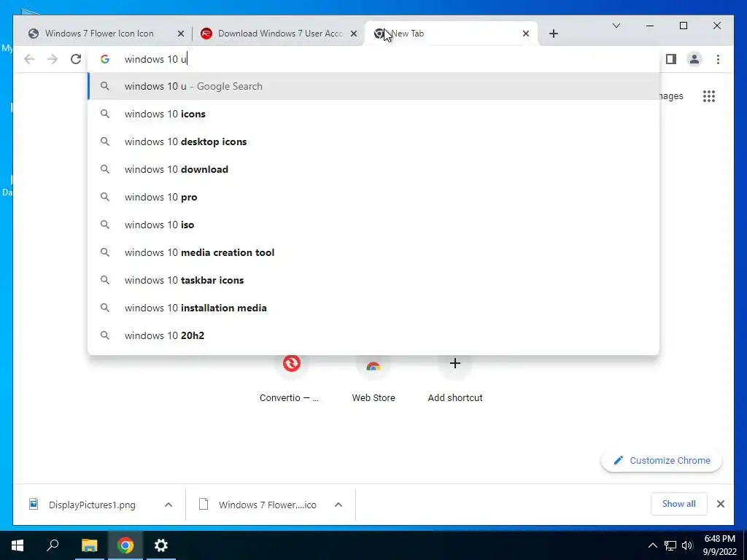Open File Explorer from taskbar
Viewport: 747px width, 560px height.
pos(89,545)
